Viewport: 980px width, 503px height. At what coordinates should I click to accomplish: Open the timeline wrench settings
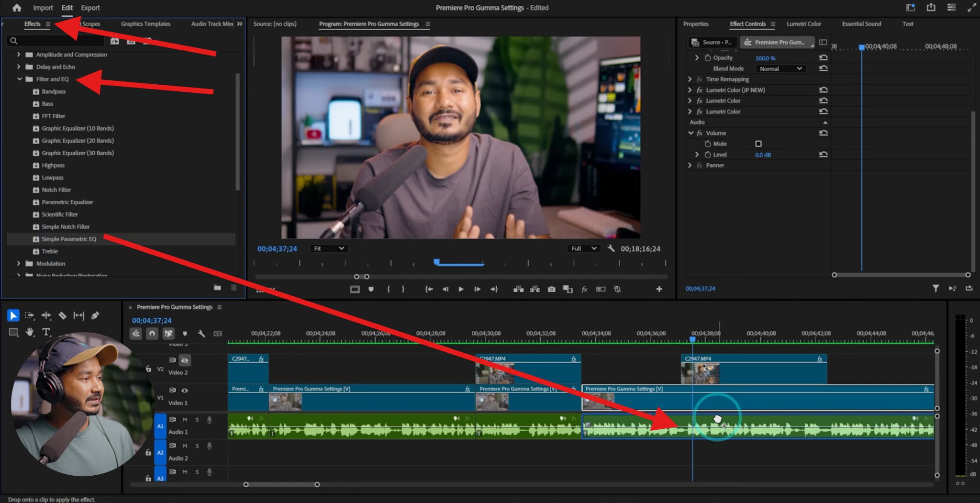point(201,334)
